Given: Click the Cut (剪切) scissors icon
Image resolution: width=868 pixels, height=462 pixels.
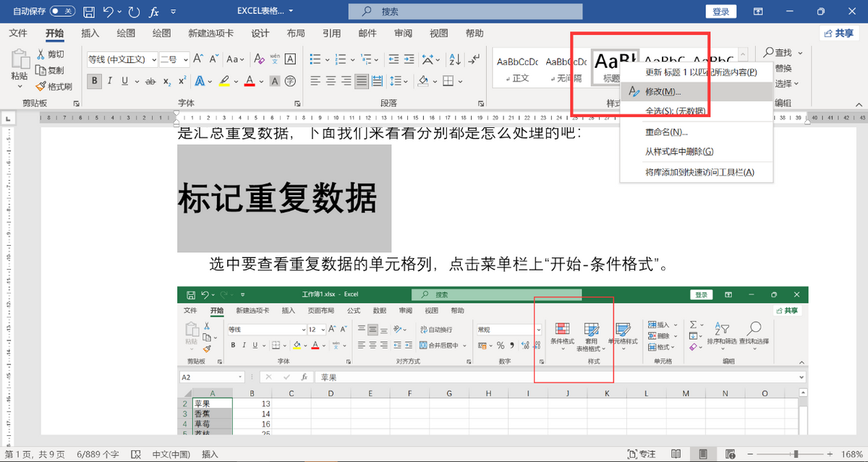Looking at the screenshot, I should point(41,54).
